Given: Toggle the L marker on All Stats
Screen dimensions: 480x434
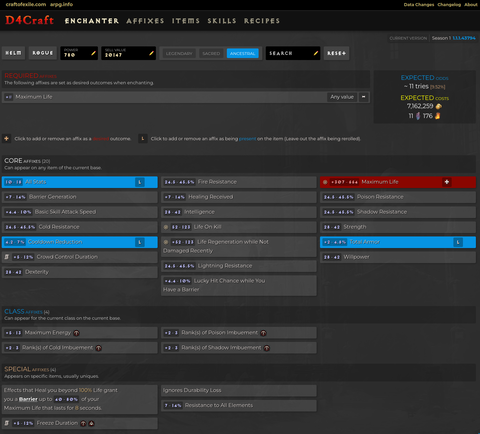Looking at the screenshot, I should click(x=140, y=182).
